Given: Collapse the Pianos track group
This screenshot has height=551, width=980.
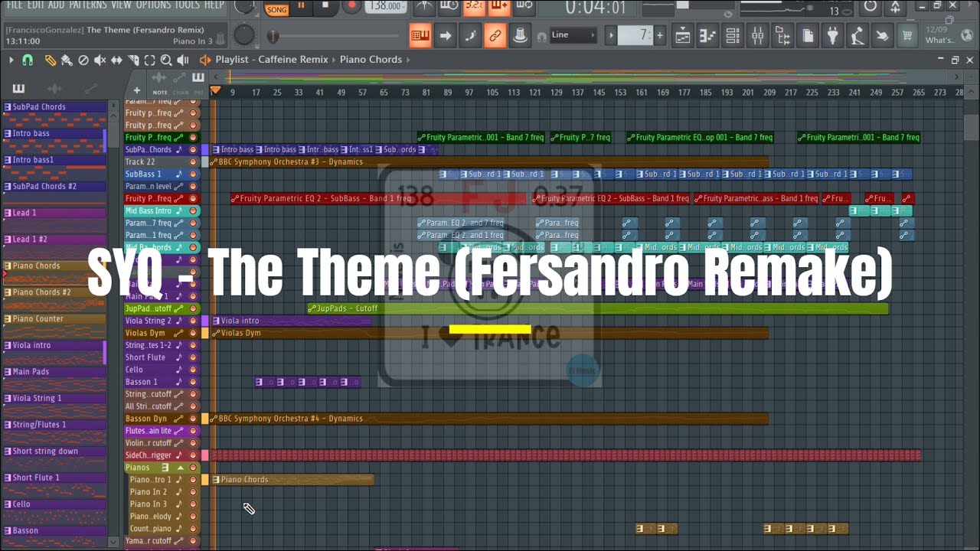Looking at the screenshot, I should tap(181, 468).
